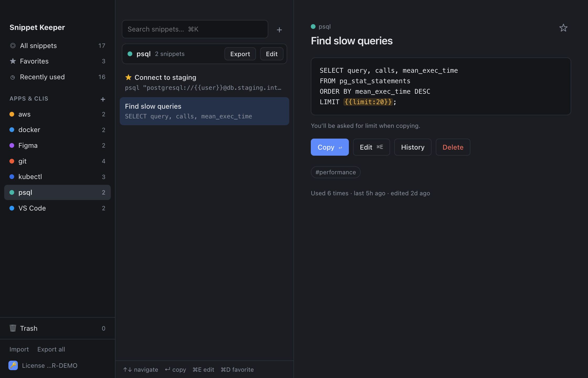
Task: Edit the psql group
Action: [272, 54]
